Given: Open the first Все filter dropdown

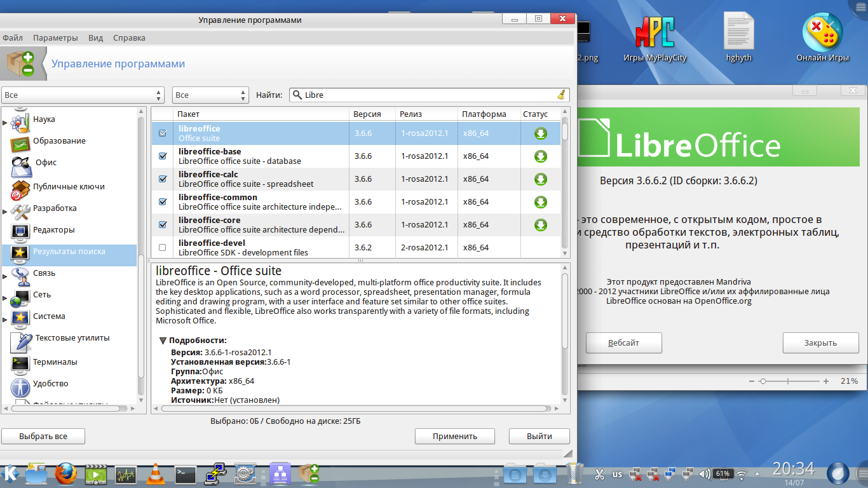Looking at the screenshot, I should (x=83, y=95).
